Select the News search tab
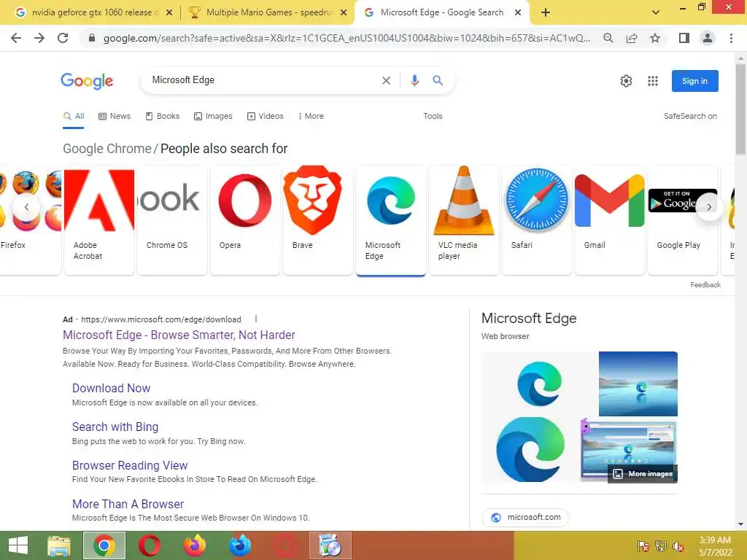 115,116
